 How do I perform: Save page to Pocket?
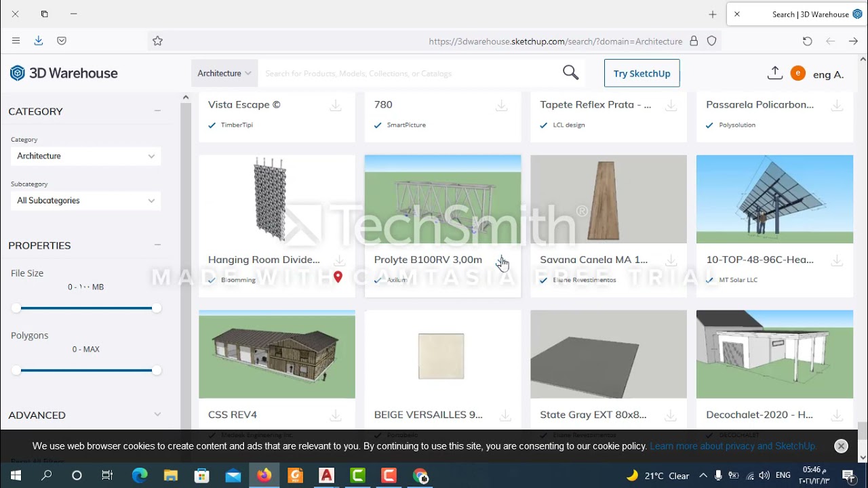(62, 41)
